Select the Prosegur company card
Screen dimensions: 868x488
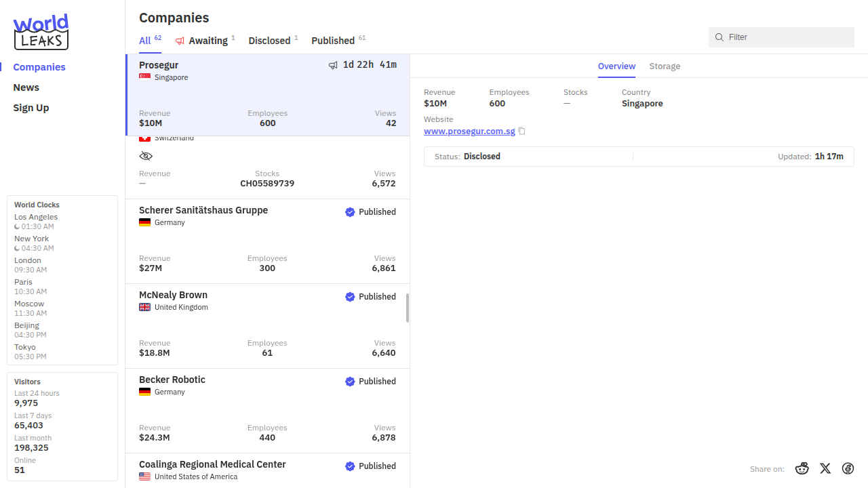(268, 95)
